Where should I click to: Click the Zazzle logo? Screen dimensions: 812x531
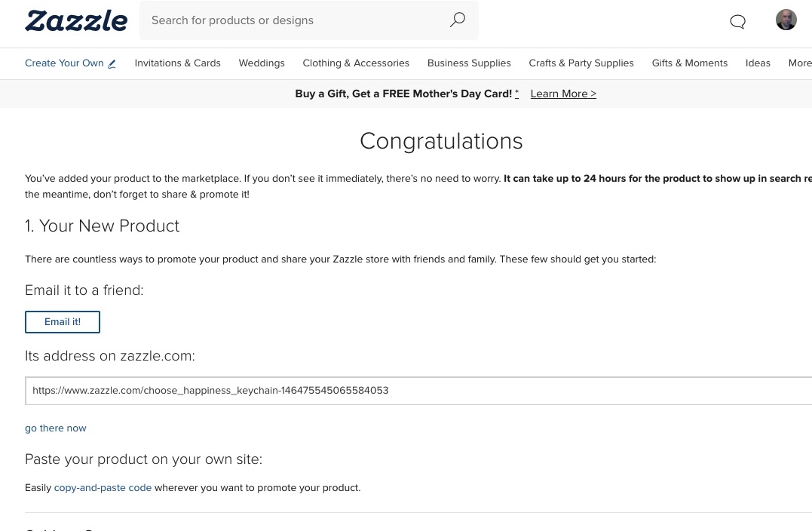tap(76, 20)
